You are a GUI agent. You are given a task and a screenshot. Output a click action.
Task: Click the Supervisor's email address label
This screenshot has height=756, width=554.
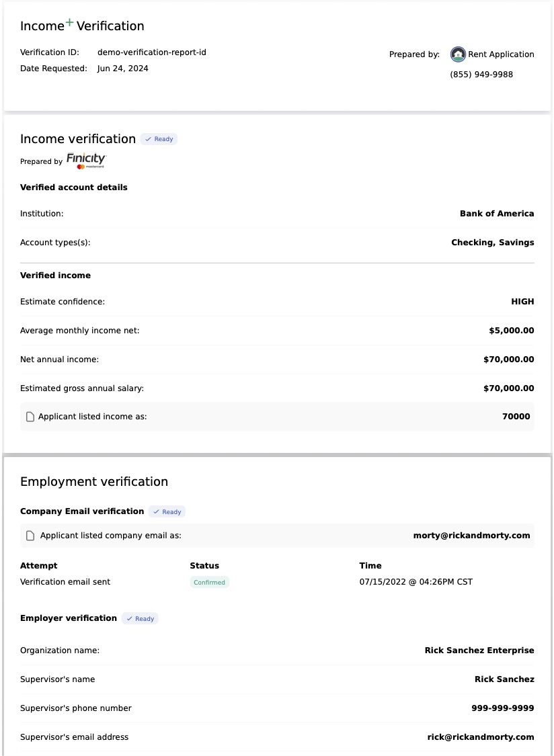point(75,737)
